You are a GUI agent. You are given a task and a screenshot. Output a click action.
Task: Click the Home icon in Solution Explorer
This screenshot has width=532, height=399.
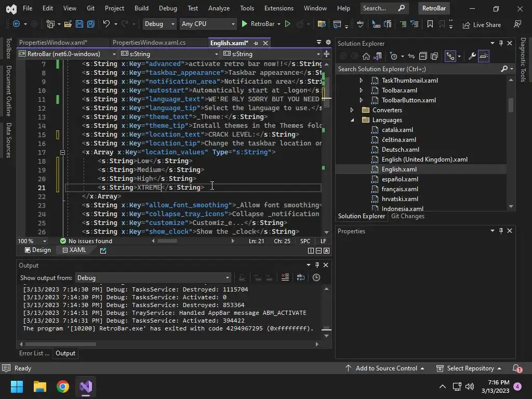(x=366, y=56)
